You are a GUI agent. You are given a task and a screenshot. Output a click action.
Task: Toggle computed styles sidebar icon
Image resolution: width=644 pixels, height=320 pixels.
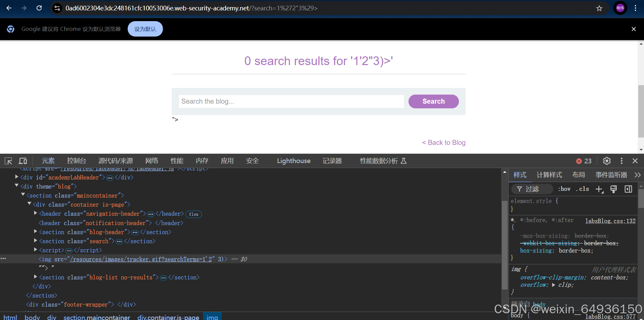pyautogui.click(x=628, y=189)
